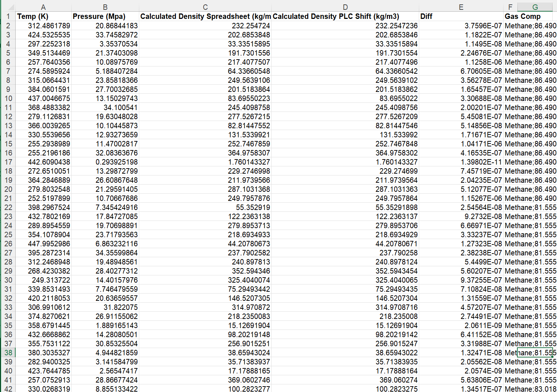Select row 2 header
This screenshot has height=392, width=557.
(8, 26)
